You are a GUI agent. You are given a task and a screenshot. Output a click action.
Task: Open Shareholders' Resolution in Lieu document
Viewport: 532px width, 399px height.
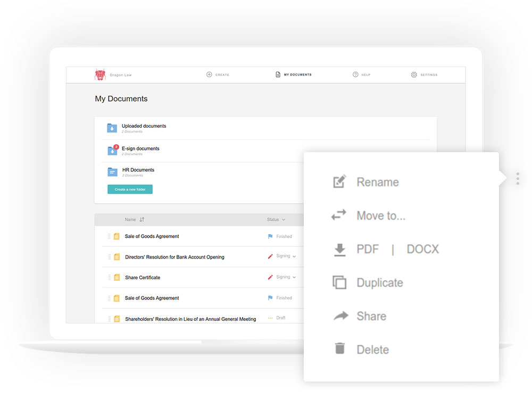pyautogui.click(x=190, y=319)
